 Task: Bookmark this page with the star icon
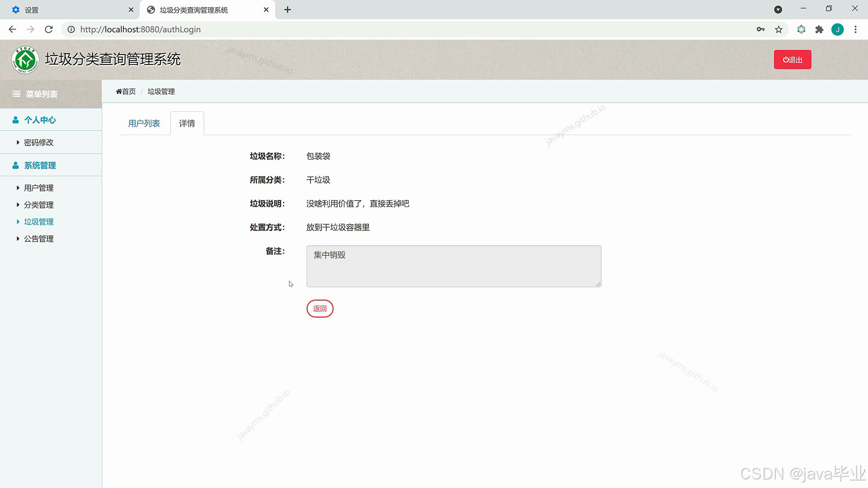coord(778,29)
